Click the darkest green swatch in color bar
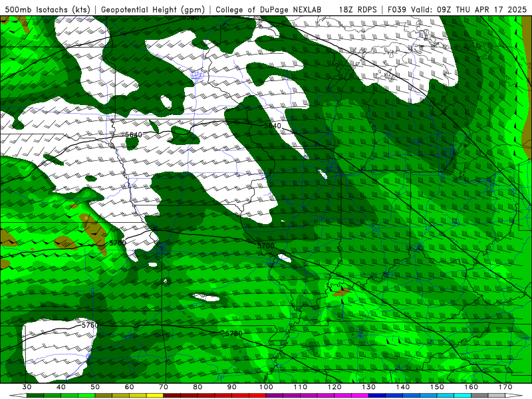The height and width of the screenshot is (399, 532). coord(35,396)
